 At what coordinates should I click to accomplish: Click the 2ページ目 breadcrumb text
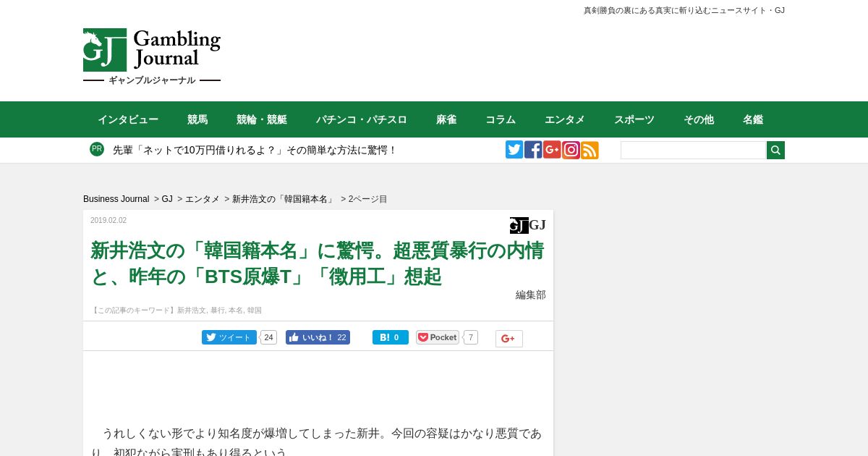(x=368, y=199)
